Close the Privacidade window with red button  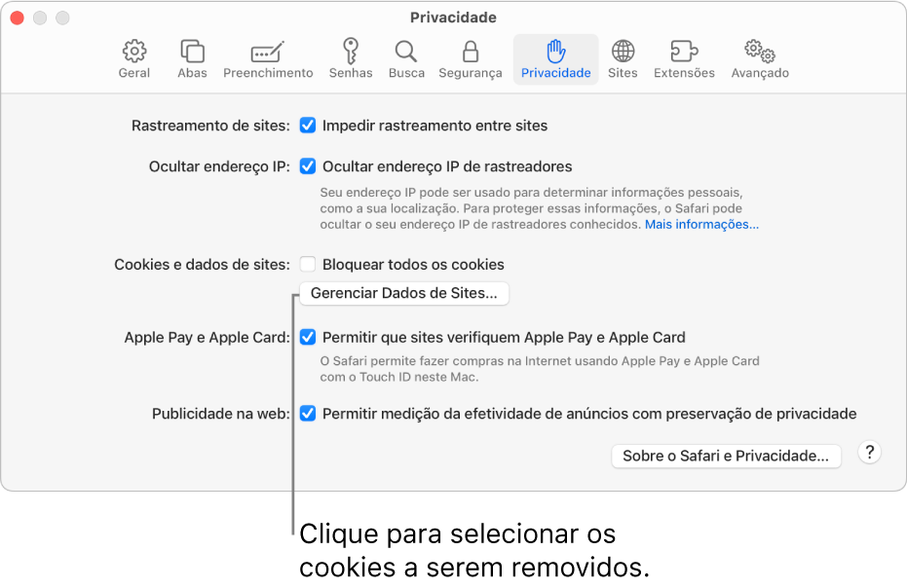click(18, 18)
